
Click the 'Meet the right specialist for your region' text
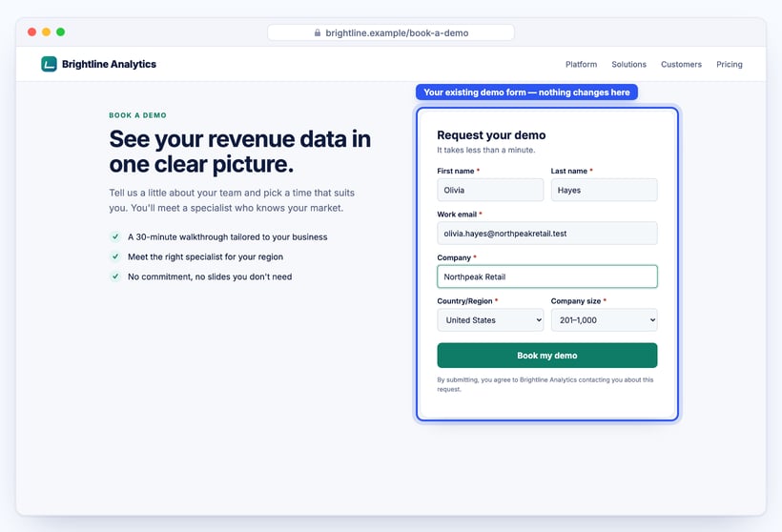(205, 256)
